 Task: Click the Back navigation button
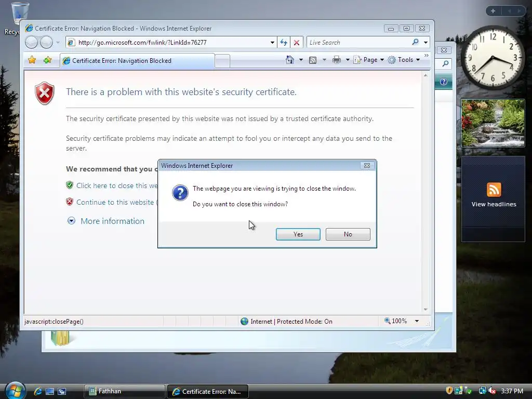32,43
